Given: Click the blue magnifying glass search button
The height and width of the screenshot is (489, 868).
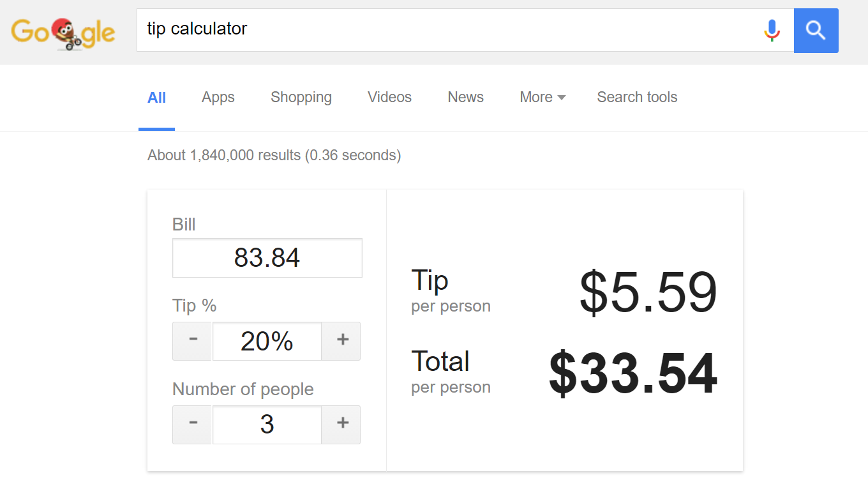Looking at the screenshot, I should [816, 30].
